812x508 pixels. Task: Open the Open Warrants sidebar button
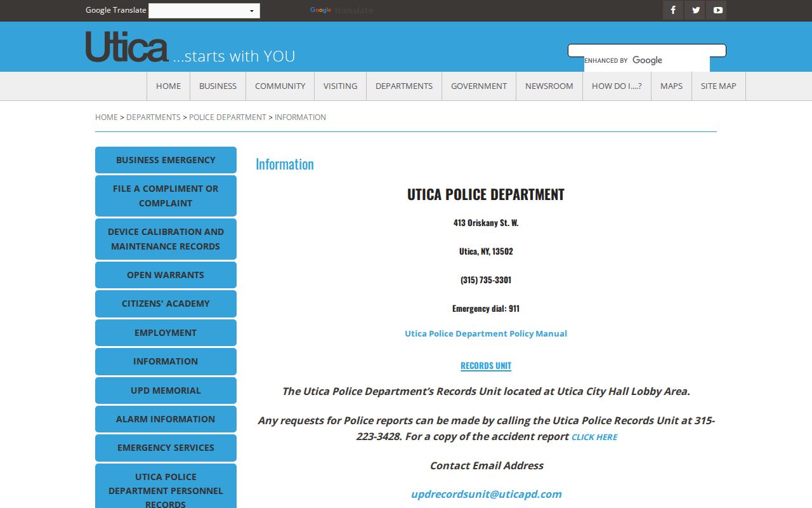(166, 275)
